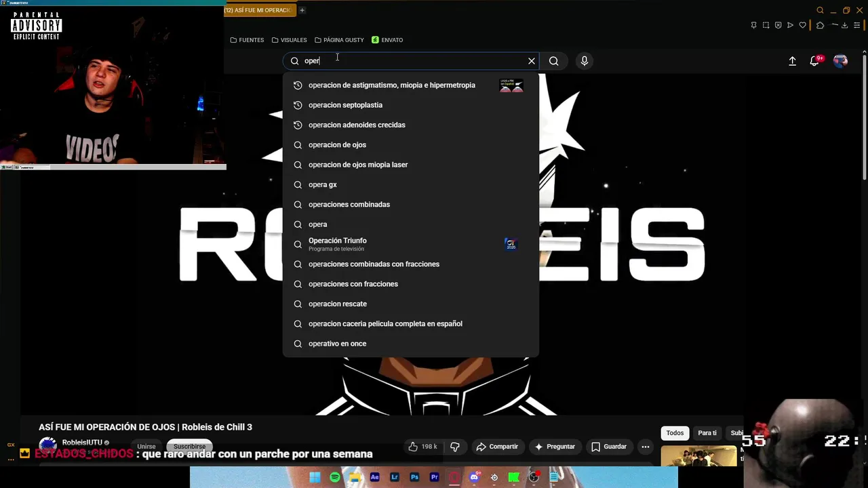Open FUENTES bookmarks folder
868x488 pixels.
(247, 40)
